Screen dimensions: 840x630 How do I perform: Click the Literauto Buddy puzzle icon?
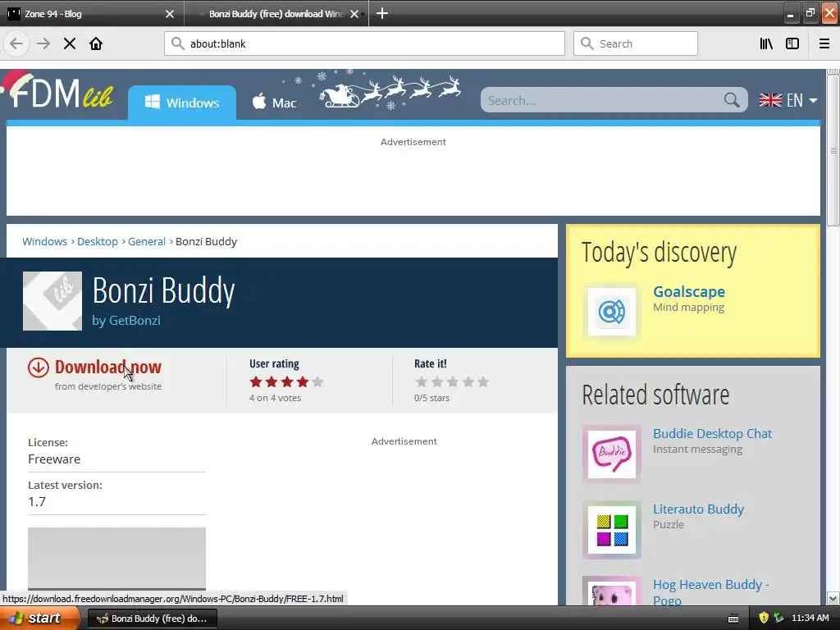[612, 530]
